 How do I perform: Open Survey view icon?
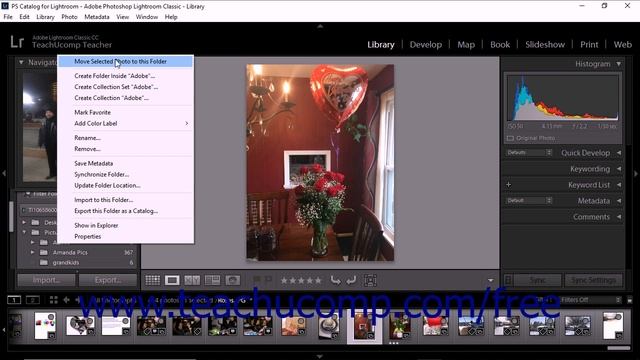click(212, 280)
